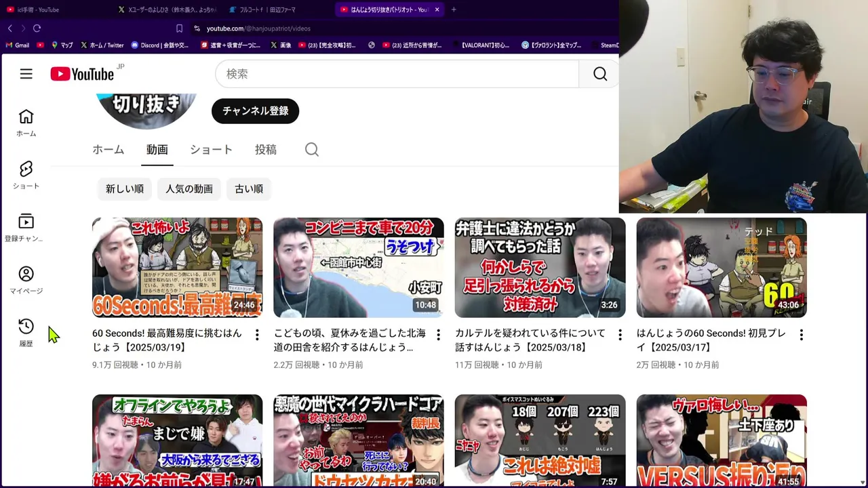Close the はんじょう切り抜きパトリオット tab
This screenshot has height=488, width=868.
[x=437, y=9]
